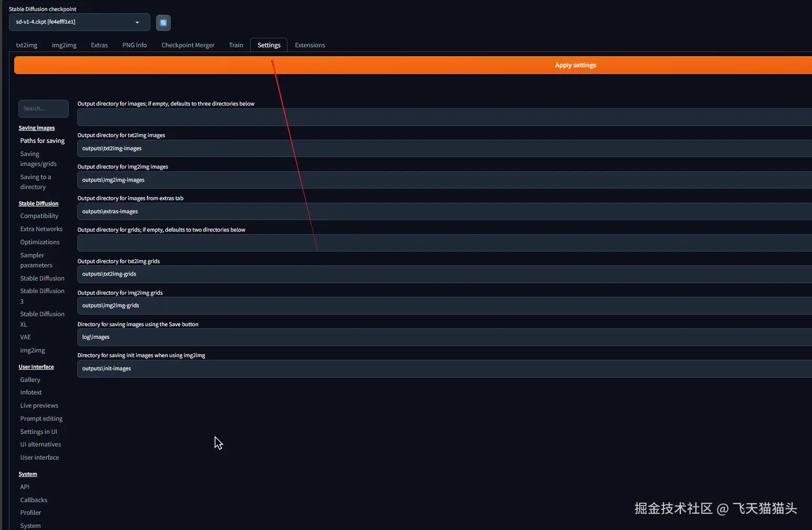Open API settings section
The image size is (812, 530).
click(25, 487)
